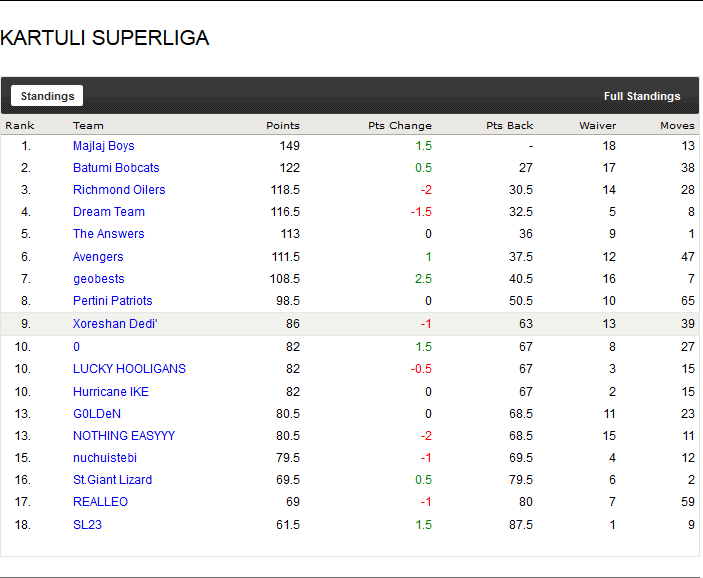Click rank number 9. in highlighted row
The width and height of the screenshot is (703, 578).
(26, 324)
